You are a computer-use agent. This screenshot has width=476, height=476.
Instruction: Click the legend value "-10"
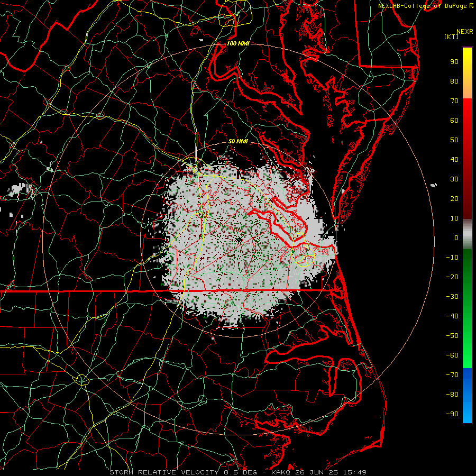[x=452, y=258]
